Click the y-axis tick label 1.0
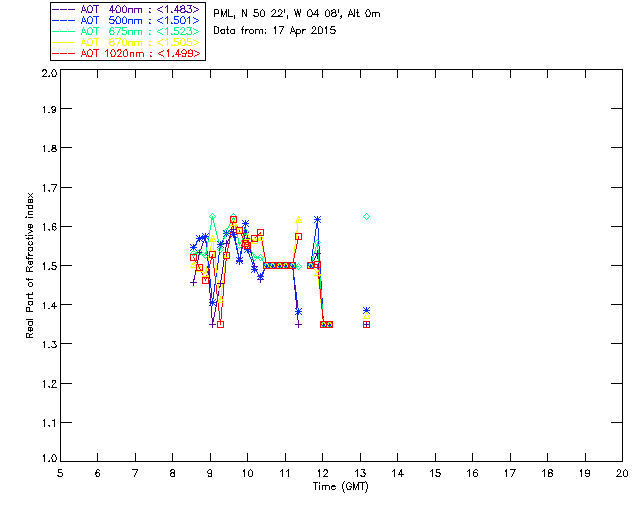The height and width of the screenshot is (512, 640). [x=49, y=459]
